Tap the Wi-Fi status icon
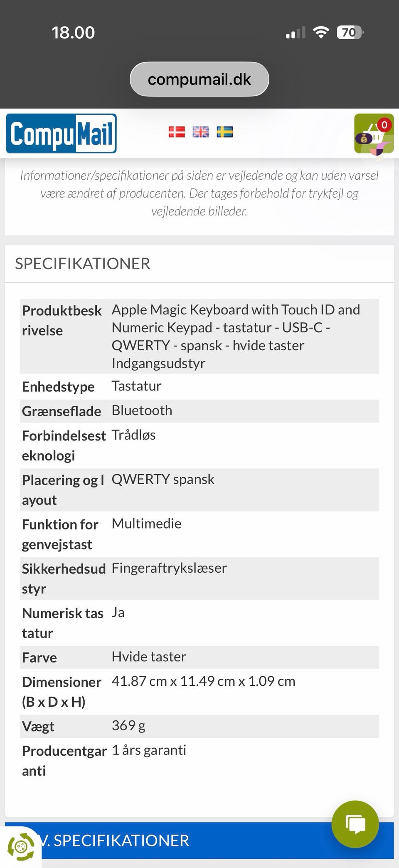This screenshot has height=868, width=399. [x=320, y=32]
